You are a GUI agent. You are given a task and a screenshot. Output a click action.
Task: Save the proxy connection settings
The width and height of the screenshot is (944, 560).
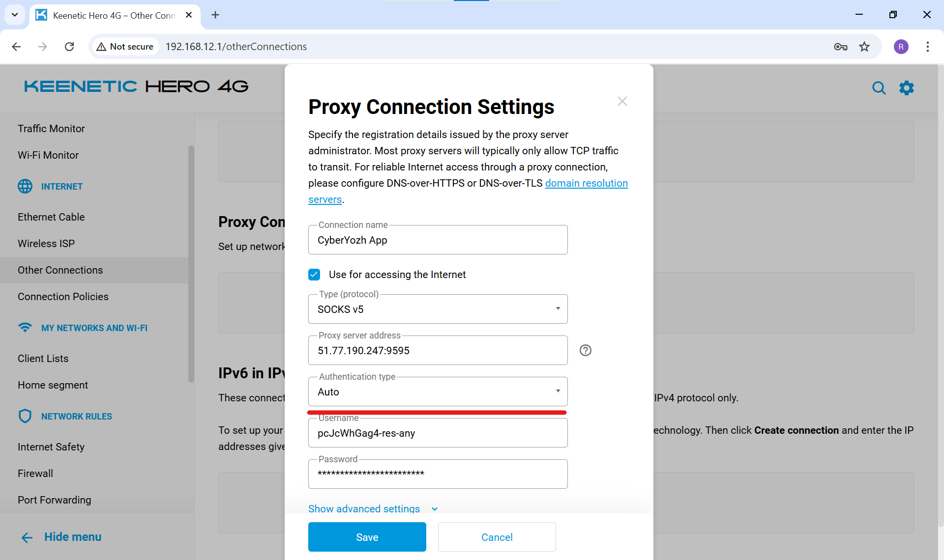click(367, 537)
